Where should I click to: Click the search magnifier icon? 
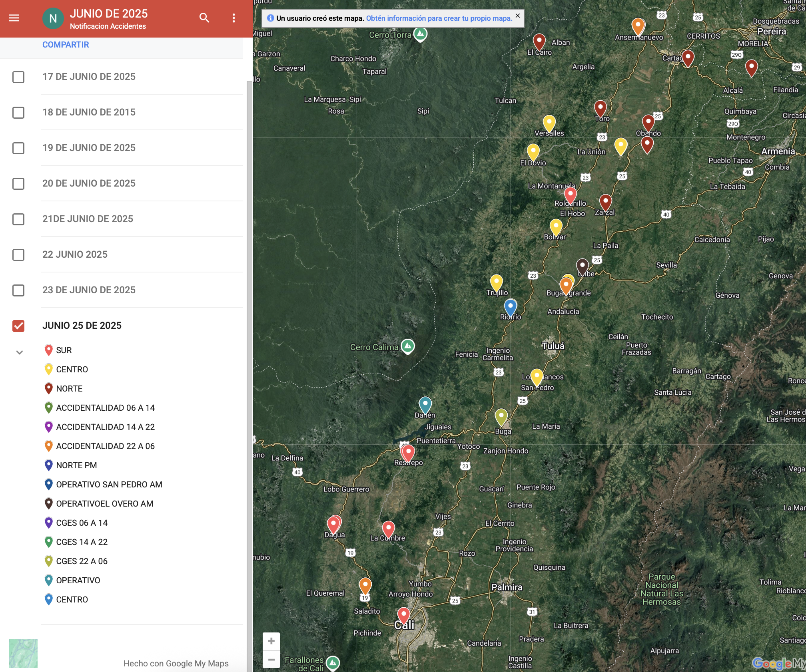(x=204, y=18)
